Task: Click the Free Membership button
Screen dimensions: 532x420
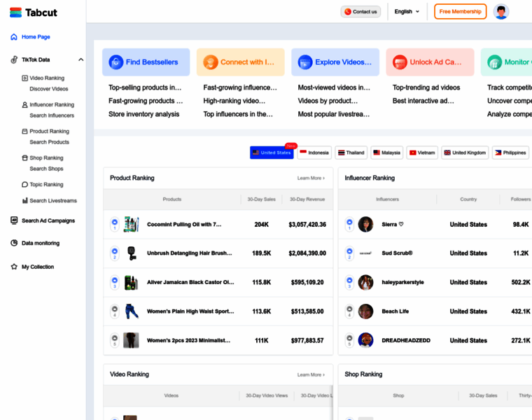Action: tap(460, 11)
